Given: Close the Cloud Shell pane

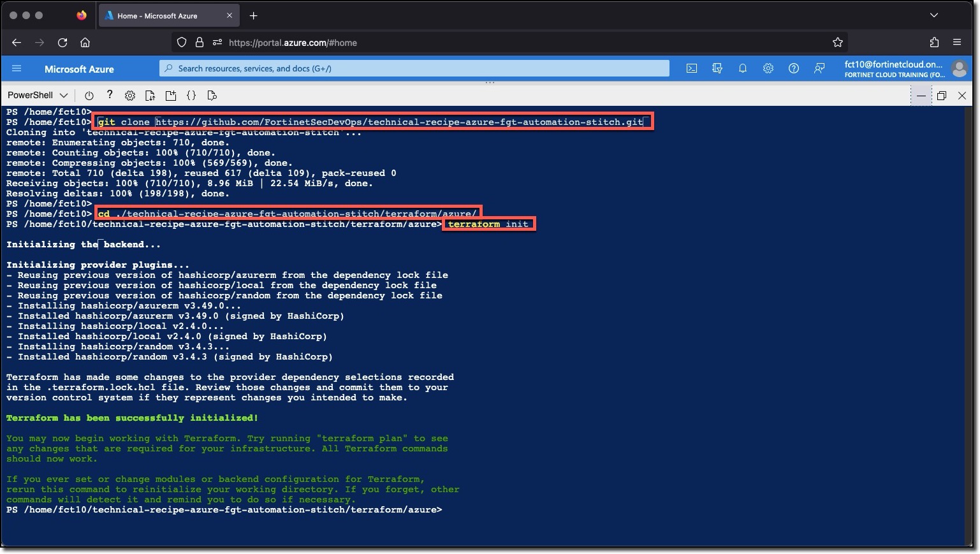Looking at the screenshot, I should coord(962,96).
